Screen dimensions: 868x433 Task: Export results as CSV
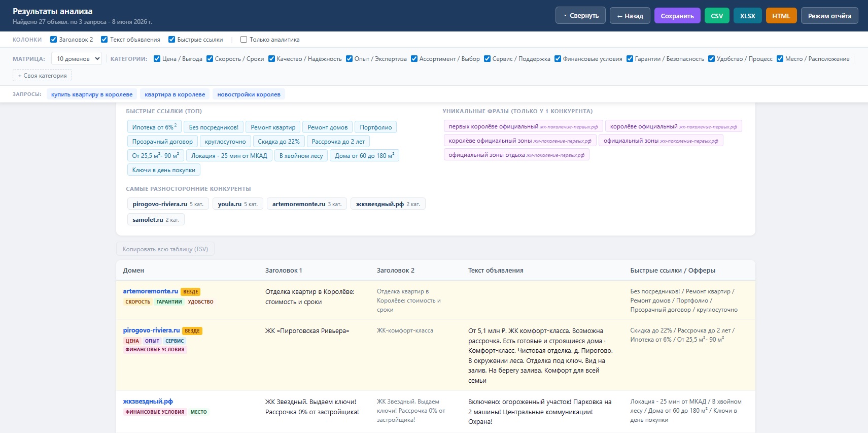[x=717, y=16]
